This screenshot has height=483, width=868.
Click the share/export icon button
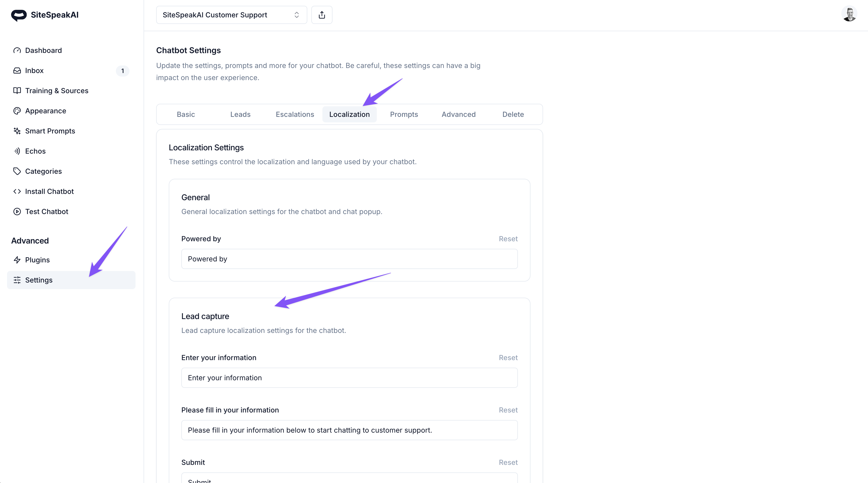tap(321, 15)
